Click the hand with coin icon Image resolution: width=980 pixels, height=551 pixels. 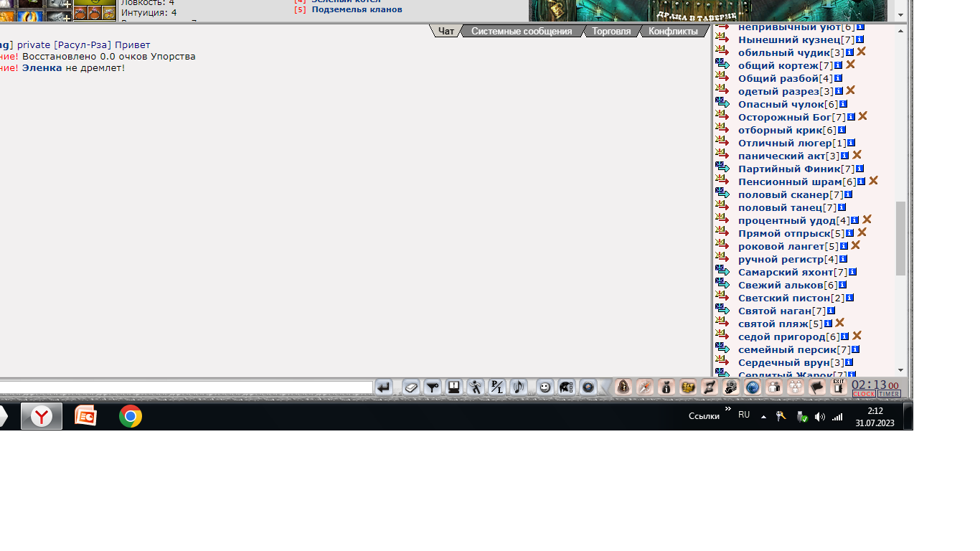[731, 387]
